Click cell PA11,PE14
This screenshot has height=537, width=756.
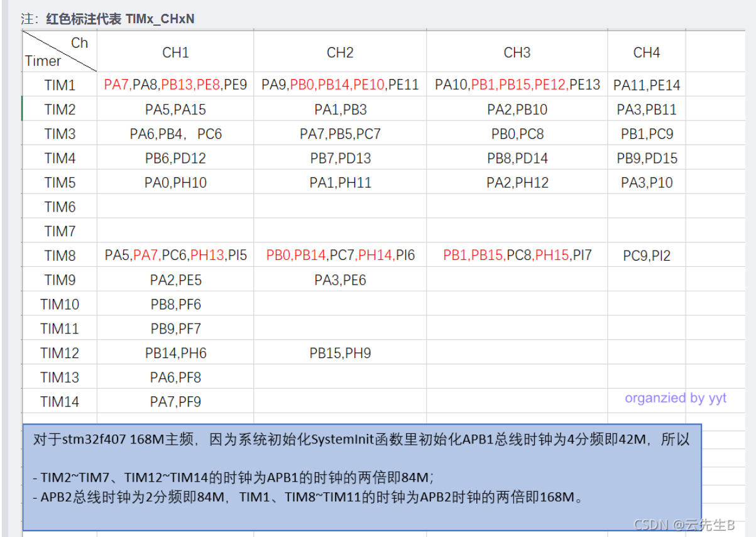pos(647,85)
